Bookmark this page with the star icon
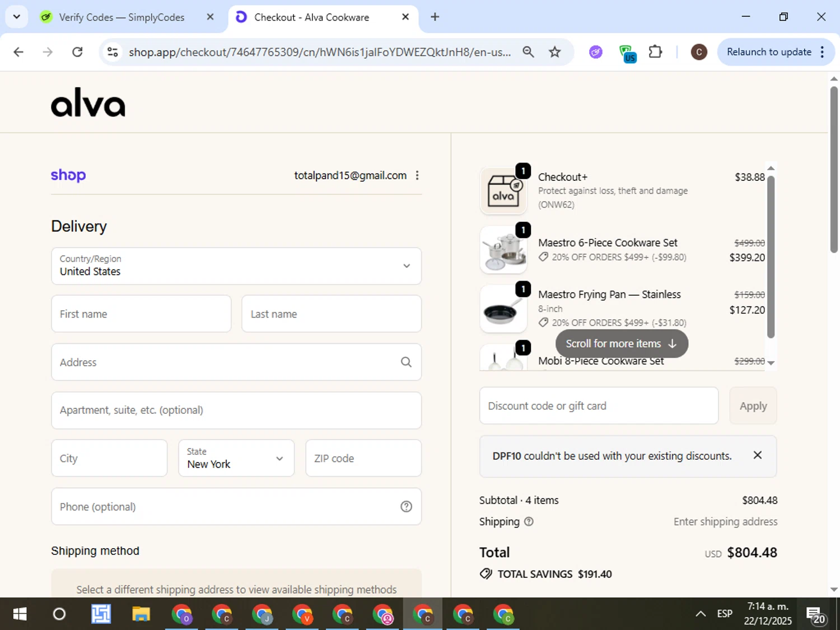Image resolution: width=840 pixels, height=630 pixels. (x=554, y=52)
